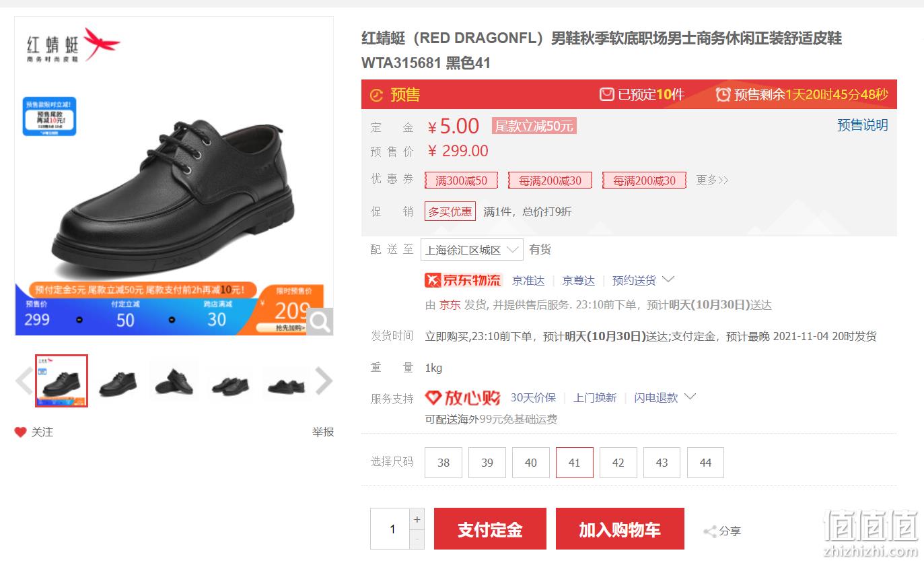Image resolution: width=924 pixels, height=563 pixels.
Task: Click the 支付定金 button
Action: tap(490, 529)
